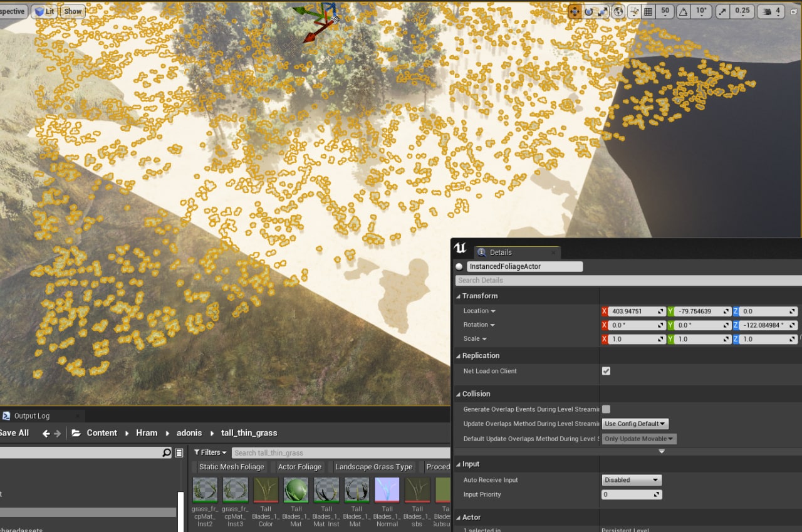
Task: Toggle rotation snapping angle icon
Action: [x=684, y=11]
